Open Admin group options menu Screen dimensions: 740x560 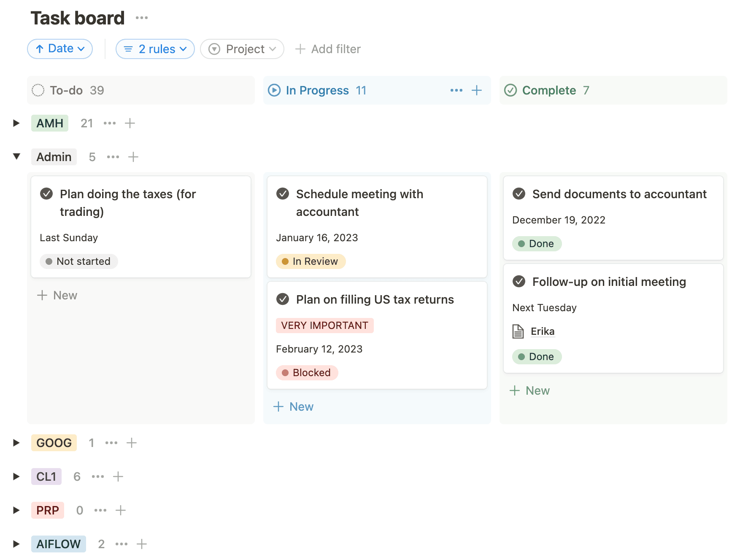point(113,157)
